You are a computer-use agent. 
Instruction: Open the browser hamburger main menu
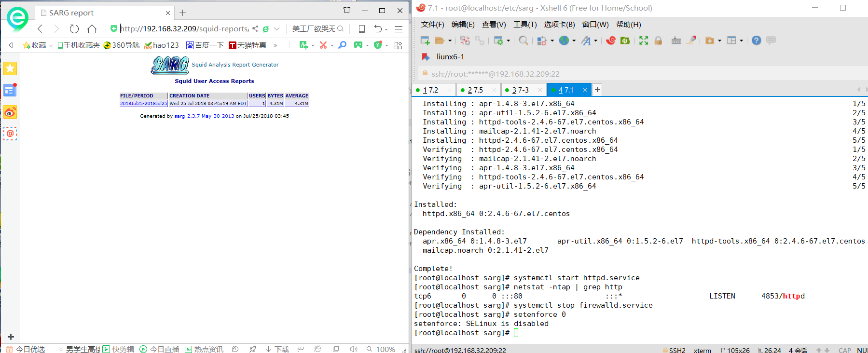(399, 29)
